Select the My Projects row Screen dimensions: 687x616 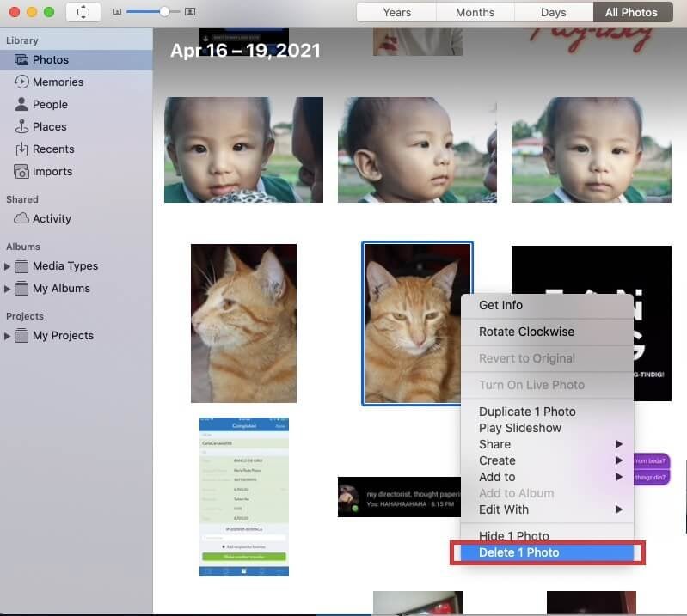(x=77, y=335)
